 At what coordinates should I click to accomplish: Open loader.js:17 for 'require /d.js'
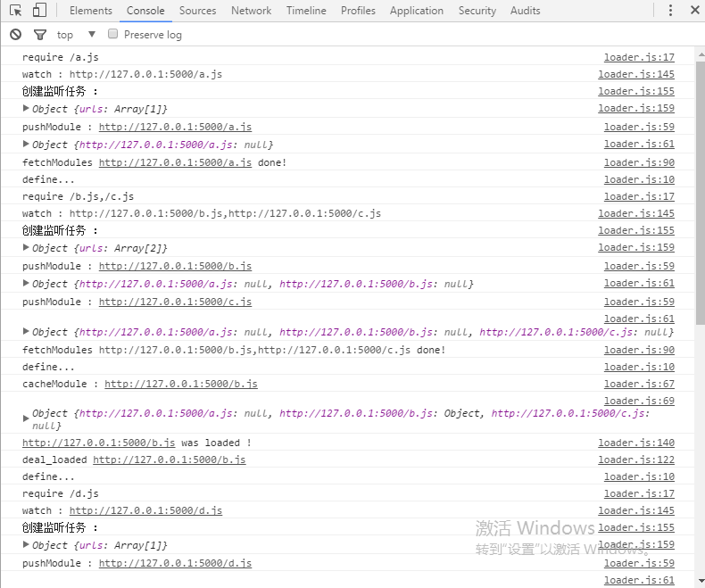point(639,493)
